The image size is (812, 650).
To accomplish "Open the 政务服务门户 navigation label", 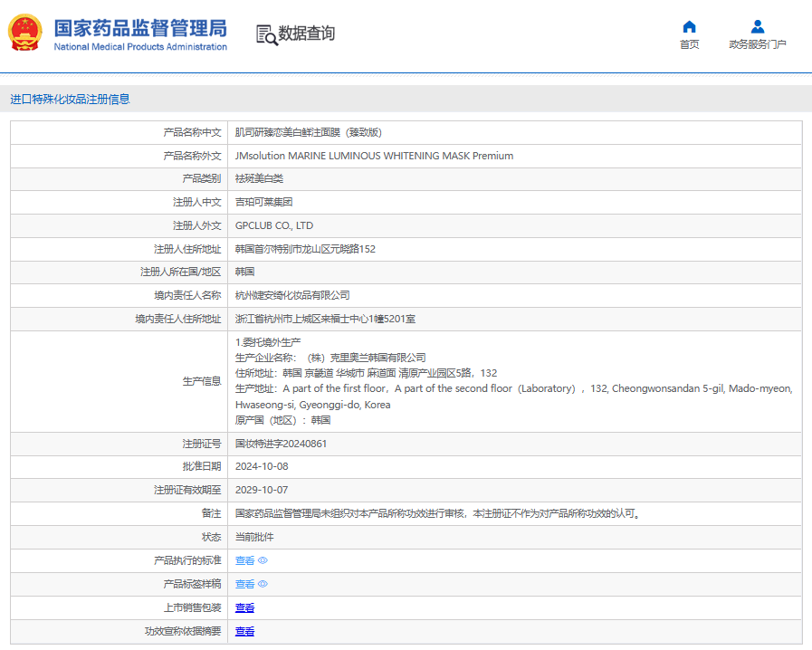I will pos(758,44).
